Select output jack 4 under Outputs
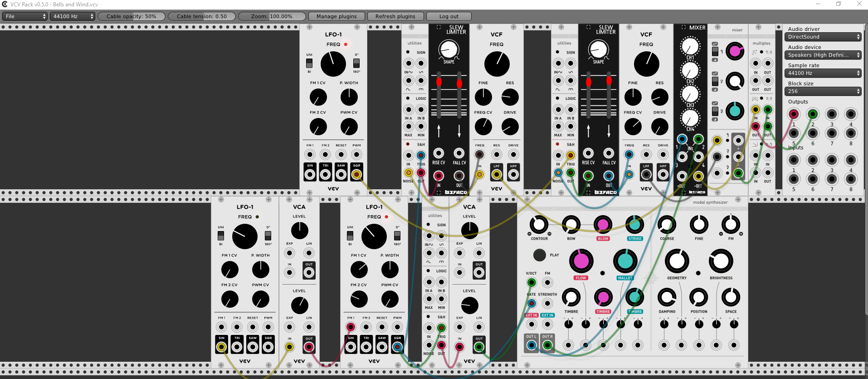Viewport: 868px width, 379px height. (x=851, y=114)
